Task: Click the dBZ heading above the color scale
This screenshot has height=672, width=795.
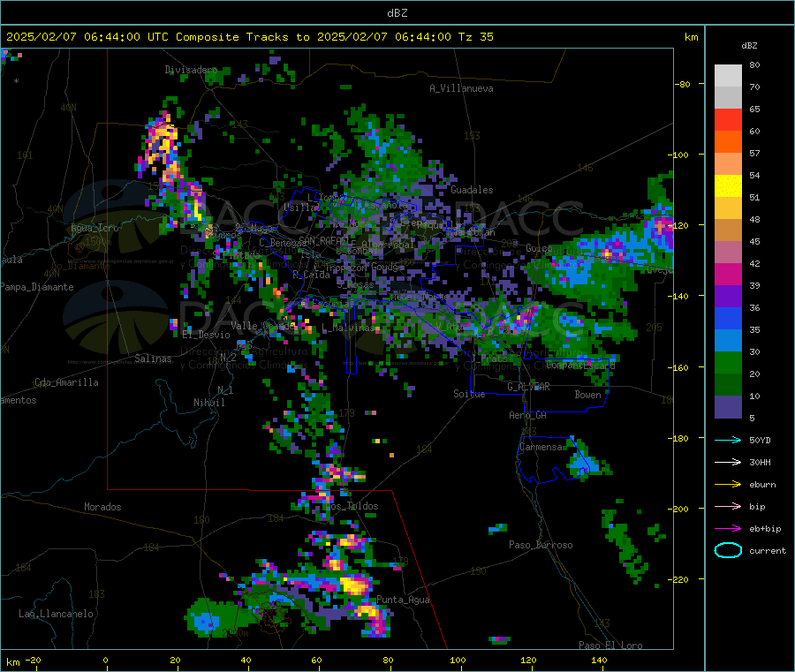Action: coord(749,46)
